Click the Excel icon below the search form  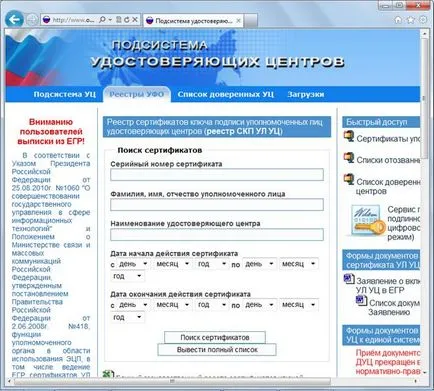(108, 374)
